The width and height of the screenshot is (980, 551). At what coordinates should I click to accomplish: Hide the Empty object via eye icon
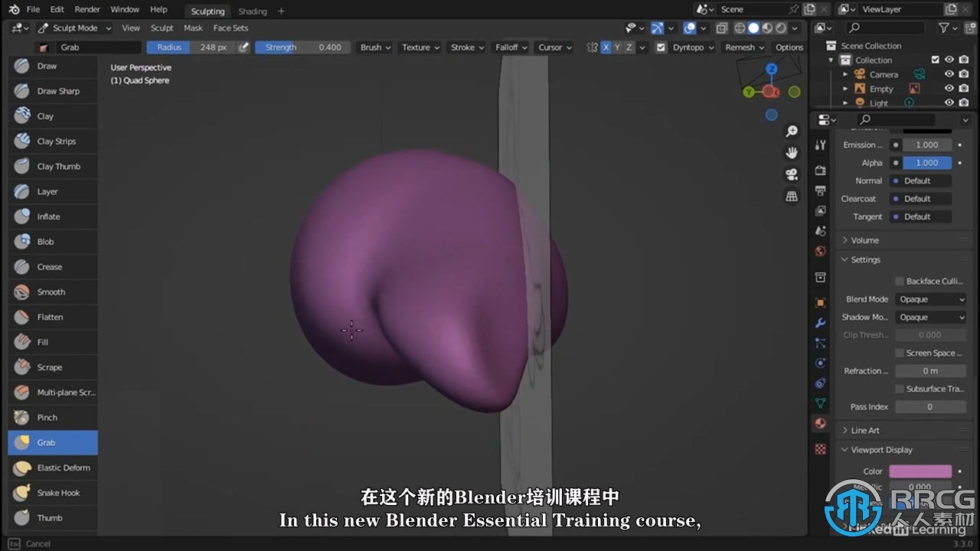click(x=949, y=89)
